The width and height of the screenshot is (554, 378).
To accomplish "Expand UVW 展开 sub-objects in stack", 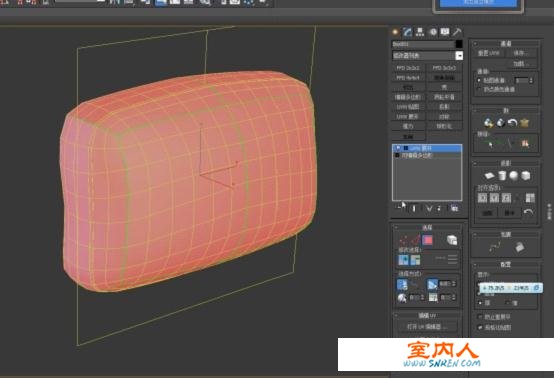I will click(406, 148).
